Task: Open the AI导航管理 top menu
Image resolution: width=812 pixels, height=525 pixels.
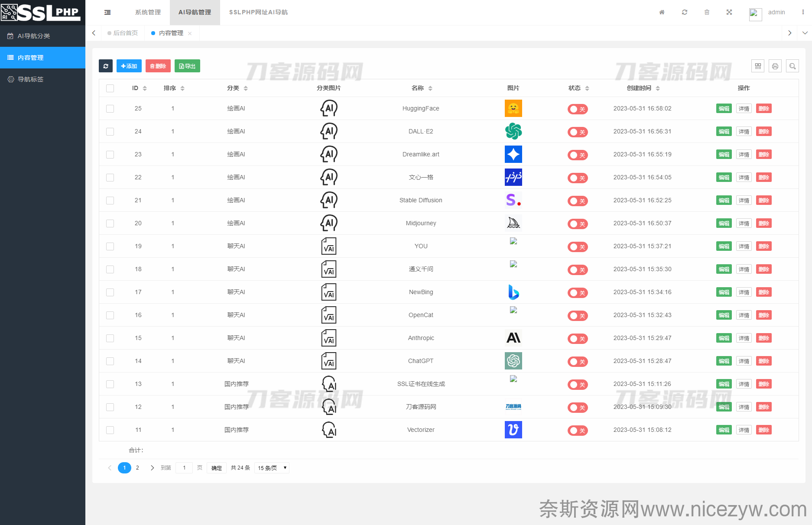Action: tap(195, 12)
